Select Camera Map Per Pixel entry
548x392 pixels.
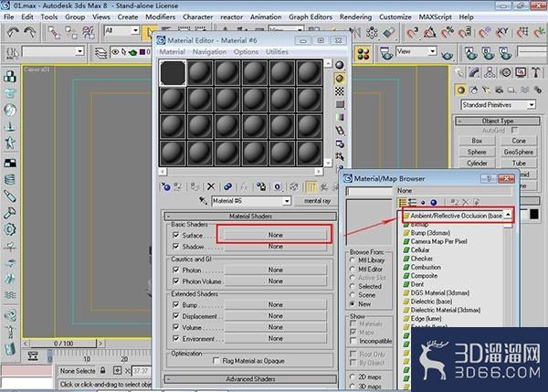point(436,241)
